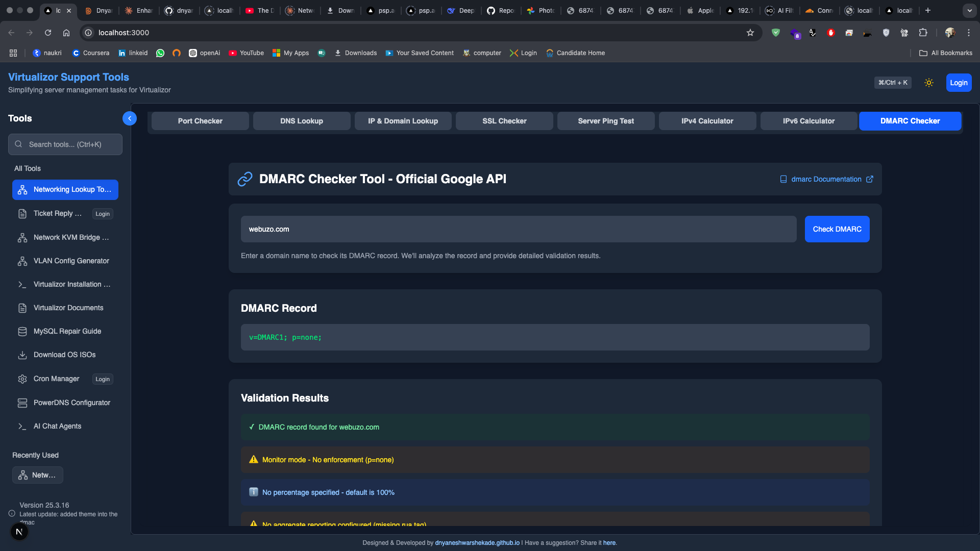
Task: Select Networking Lookup Tools in sidebar
Action: [x=65, y=190]
